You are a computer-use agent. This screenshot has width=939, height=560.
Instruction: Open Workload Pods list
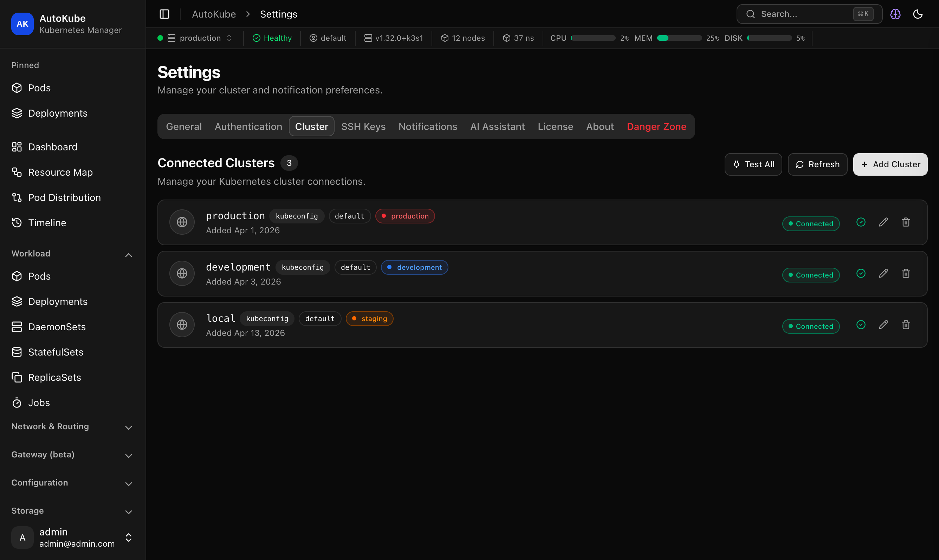(73, 276)
